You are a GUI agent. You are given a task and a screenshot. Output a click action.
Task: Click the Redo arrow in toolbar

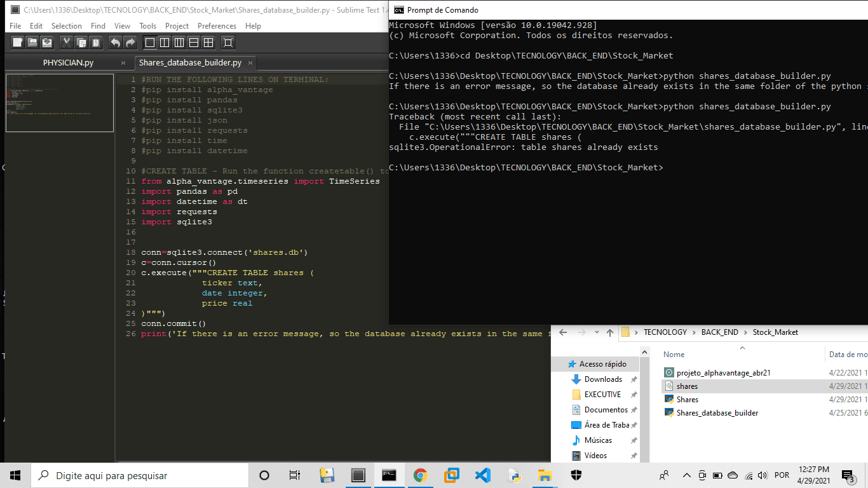(x=130, y=43)
